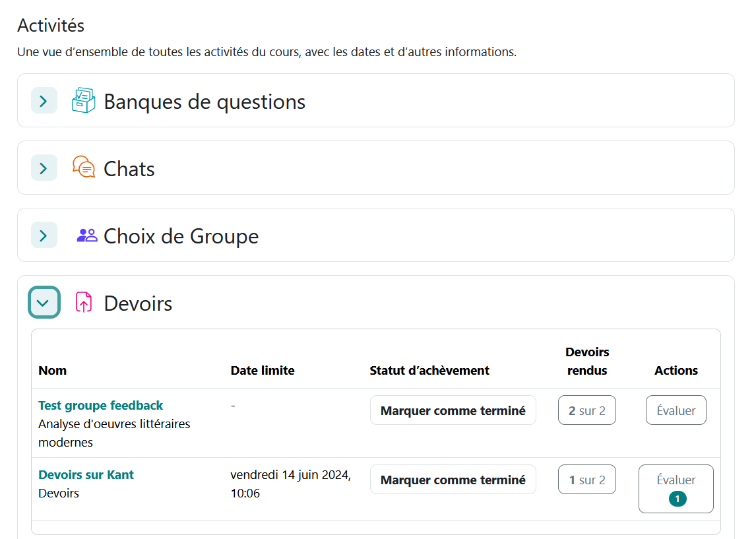Screen dimensions: 756x539
Task: Click Évaluer for Devoirs sur Kant
Action: coord(676,480)
